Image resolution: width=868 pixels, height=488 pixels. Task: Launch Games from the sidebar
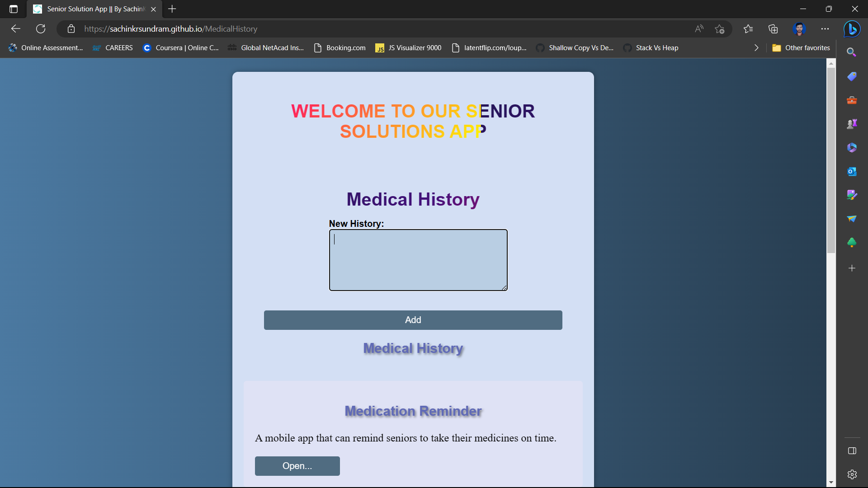pos(852,123)
